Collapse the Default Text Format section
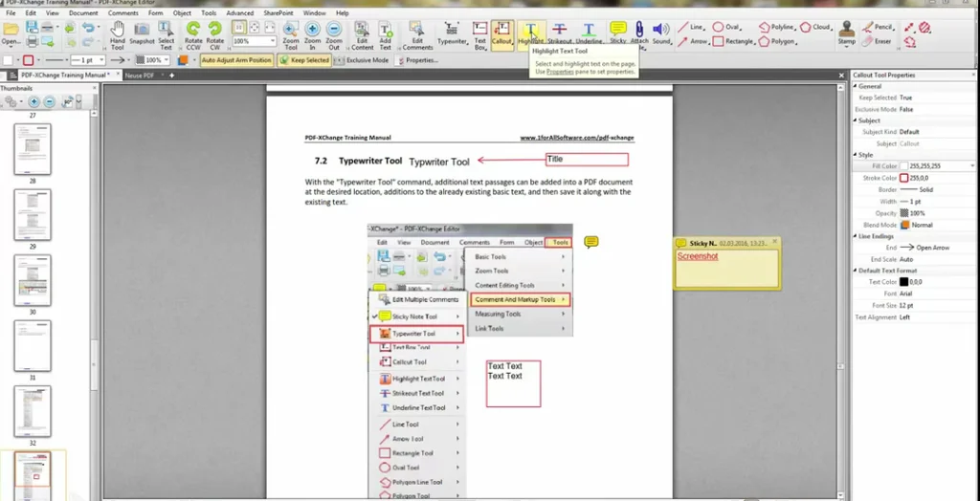 point(856,271)
